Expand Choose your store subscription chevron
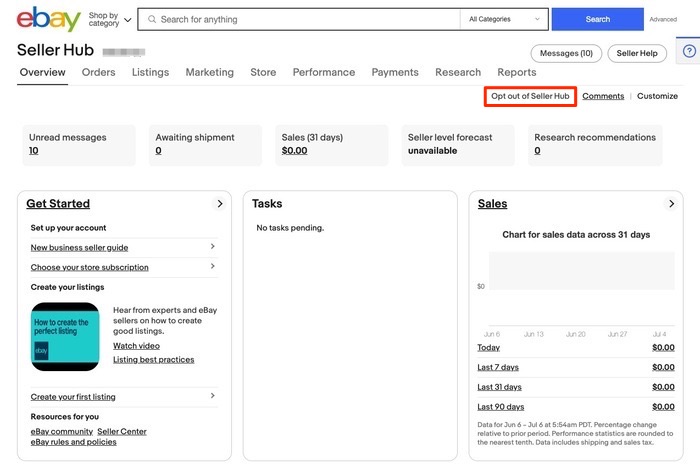 coord(213,267)
